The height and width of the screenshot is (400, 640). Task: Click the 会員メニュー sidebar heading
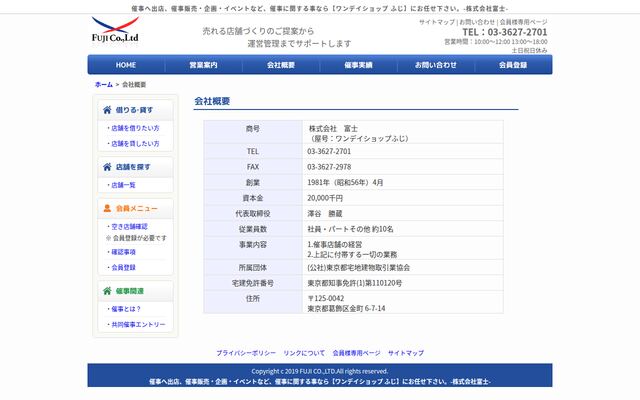pos(137,208)
